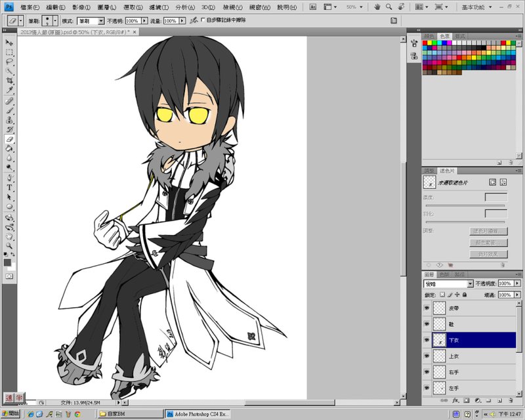
Task: Pick the foreground color swatch
Action: point(7,262)
